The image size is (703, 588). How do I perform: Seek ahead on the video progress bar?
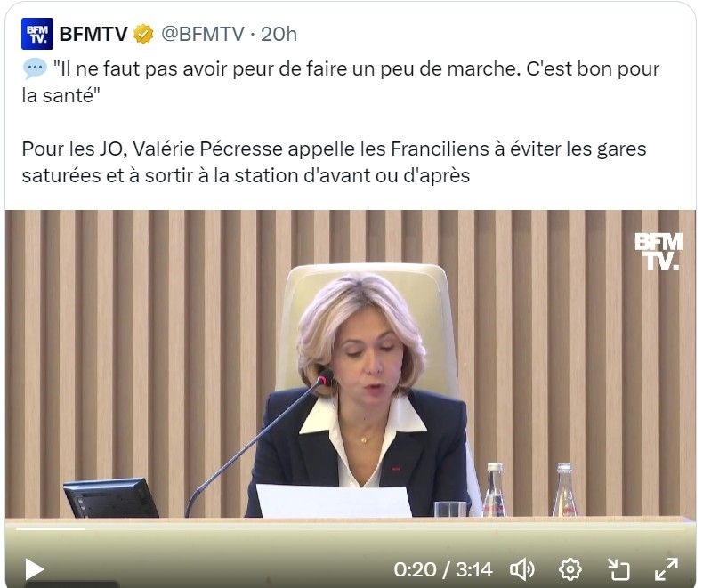385,528
